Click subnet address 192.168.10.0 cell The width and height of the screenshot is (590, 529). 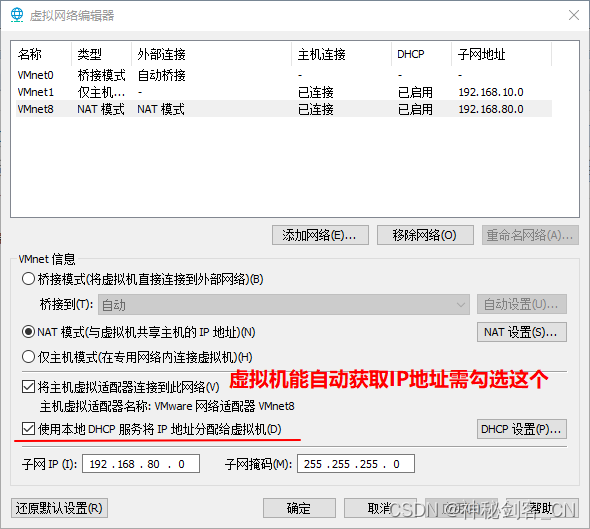[x=491, y=92]
